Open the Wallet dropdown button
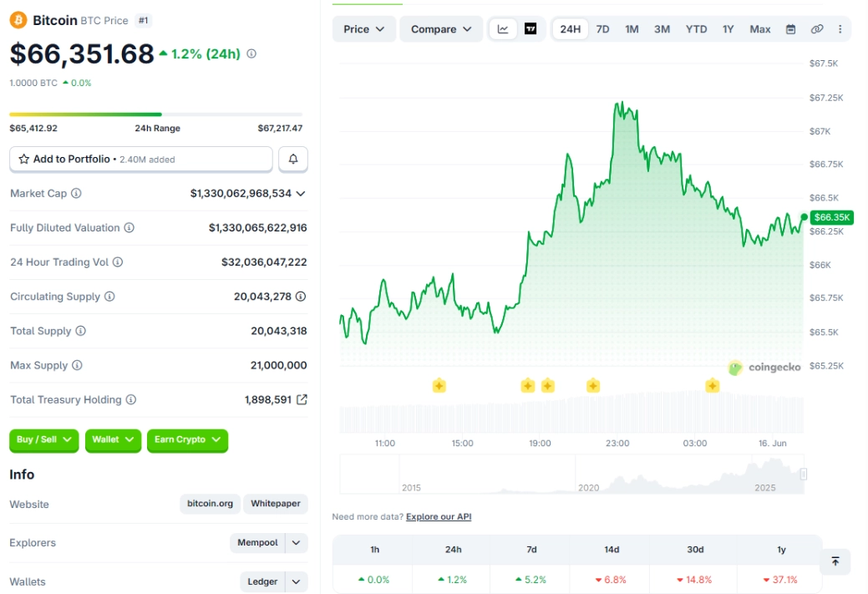This screenshot has height=594, width=868. [113, 440]
